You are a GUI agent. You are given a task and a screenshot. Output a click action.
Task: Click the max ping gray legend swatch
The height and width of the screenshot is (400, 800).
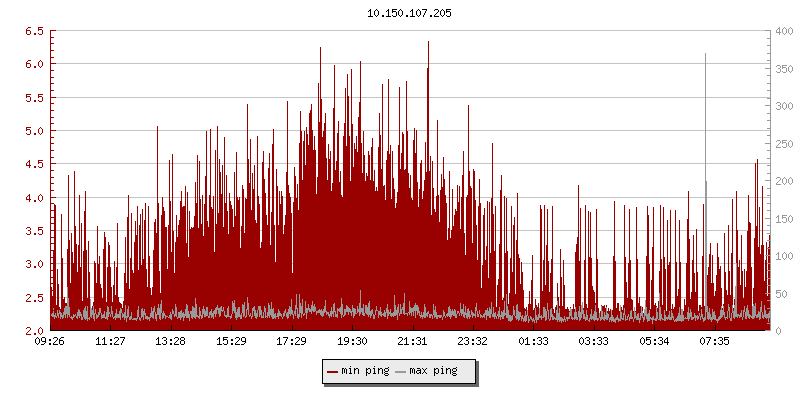tap(401, 371)
